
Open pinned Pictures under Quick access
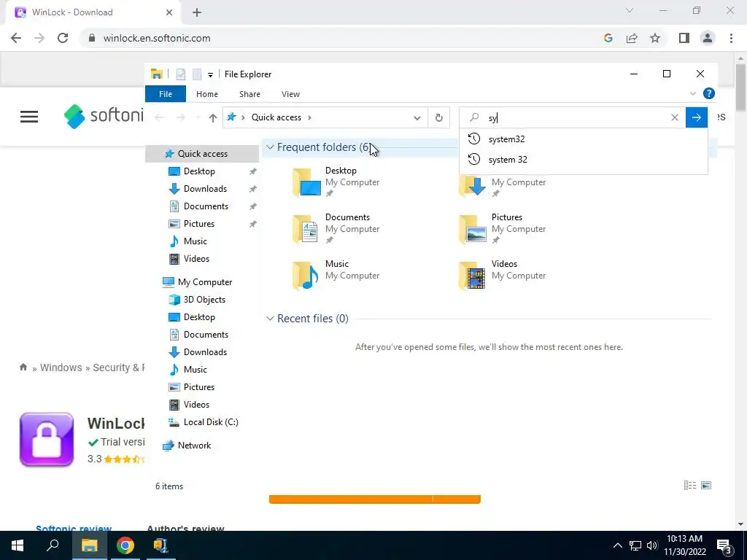tap(198, 224)
